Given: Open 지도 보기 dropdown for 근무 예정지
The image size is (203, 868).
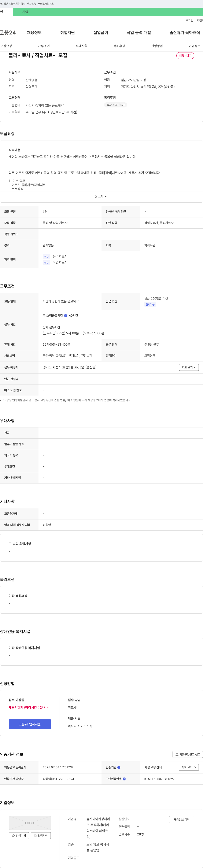Looking at the screenshot, I should tap(189, 367).
